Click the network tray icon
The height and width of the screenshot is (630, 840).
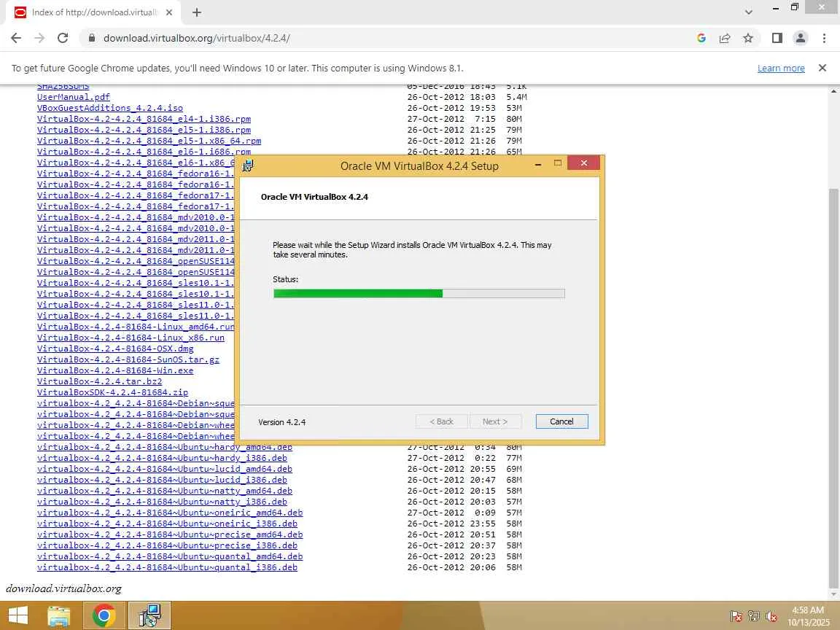click(754, 617)
